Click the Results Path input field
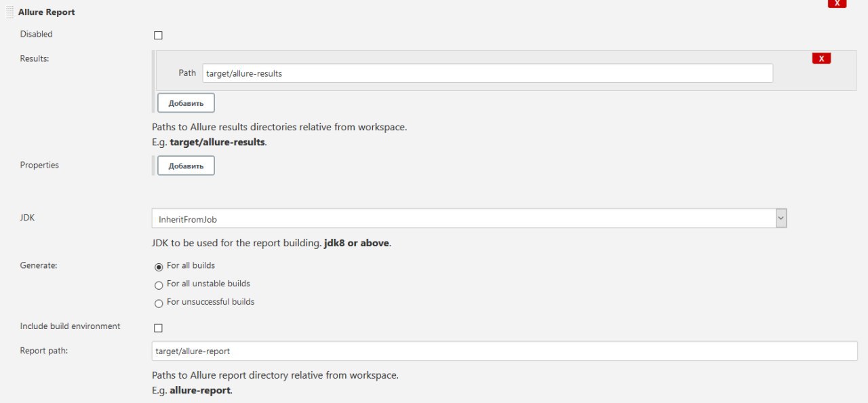This screenshot has width=868, height=403. pyautogui.click(x=488, y=73)
